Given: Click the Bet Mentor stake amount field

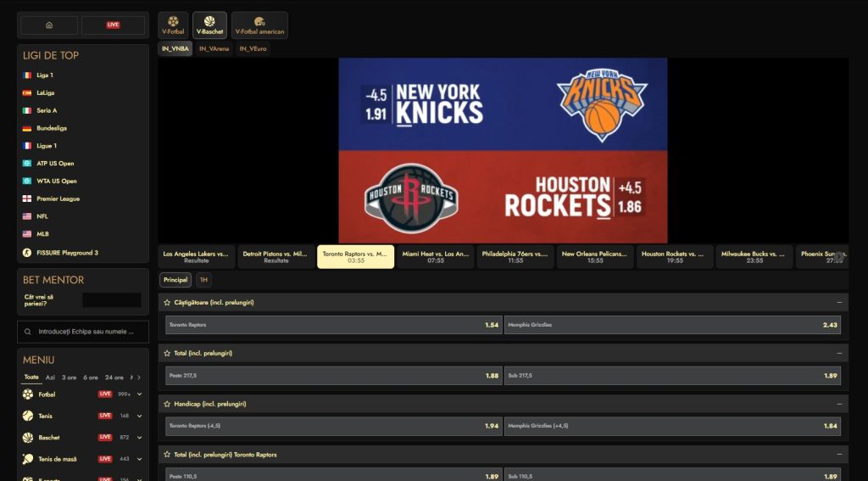Looking at the screenshot, I should tap(112, 300).
